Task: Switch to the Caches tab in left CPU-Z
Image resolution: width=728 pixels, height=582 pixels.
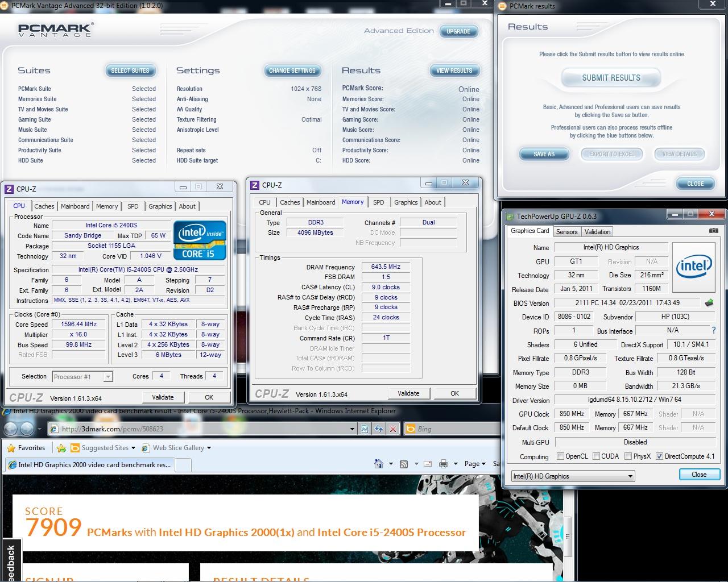Action: pyautogui.click(x=44, y=206)
